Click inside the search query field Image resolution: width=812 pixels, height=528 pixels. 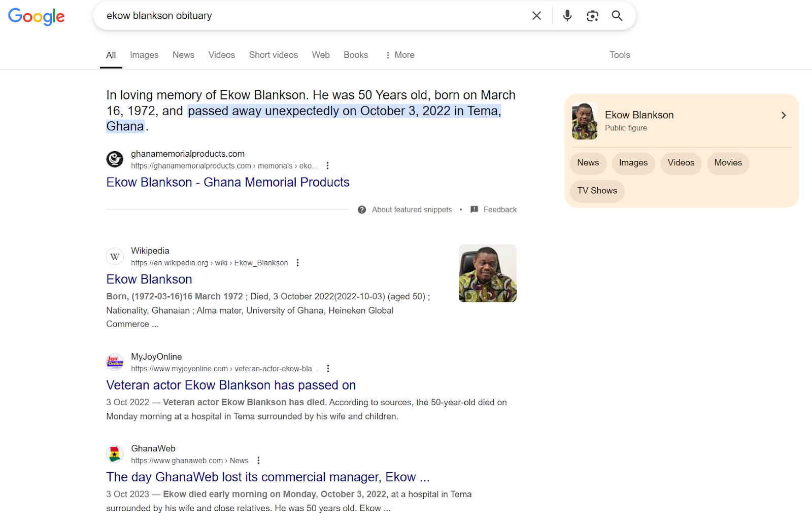pos(304,16)
